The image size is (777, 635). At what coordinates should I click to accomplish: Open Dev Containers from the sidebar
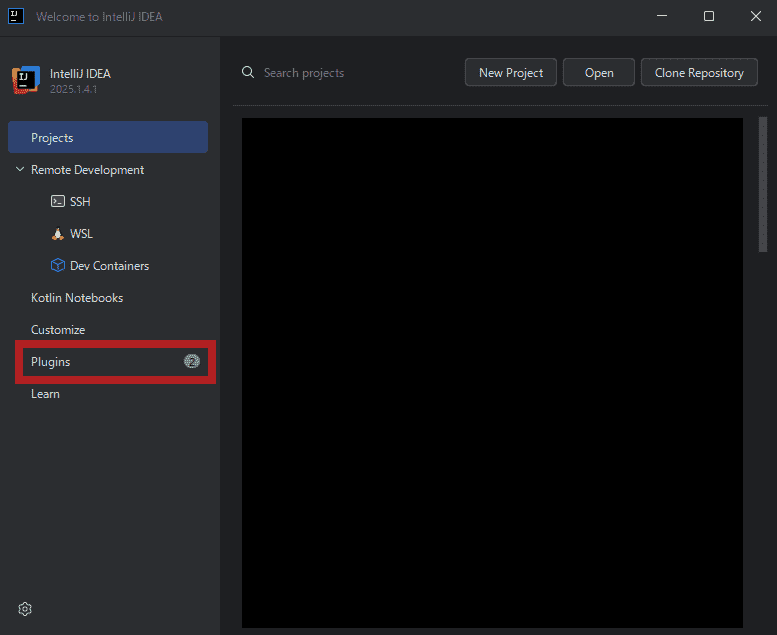[x=109, y=266]
